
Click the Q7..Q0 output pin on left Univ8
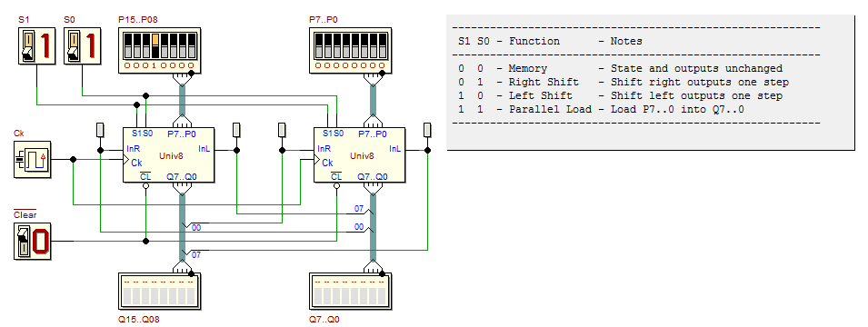(182, 177)
